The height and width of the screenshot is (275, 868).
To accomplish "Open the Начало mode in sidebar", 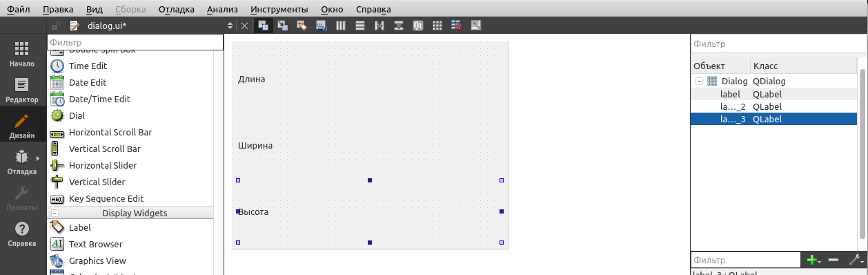I will click(x=21, y=54).
